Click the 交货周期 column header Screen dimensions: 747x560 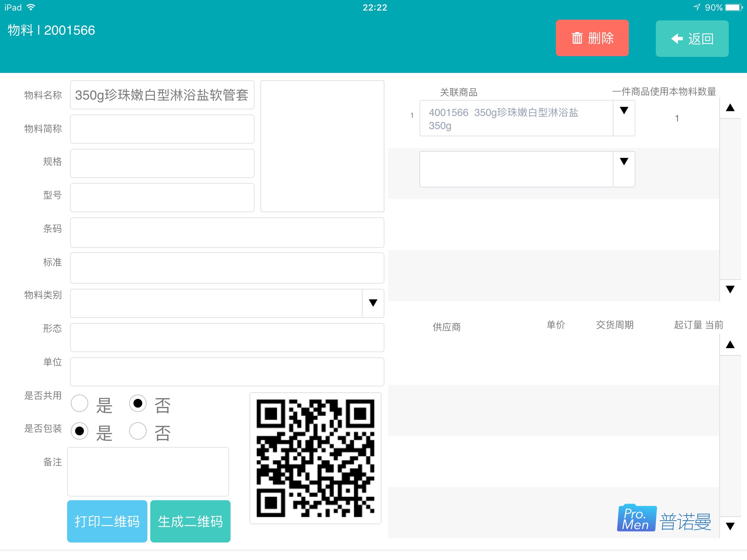click(615, 325)
